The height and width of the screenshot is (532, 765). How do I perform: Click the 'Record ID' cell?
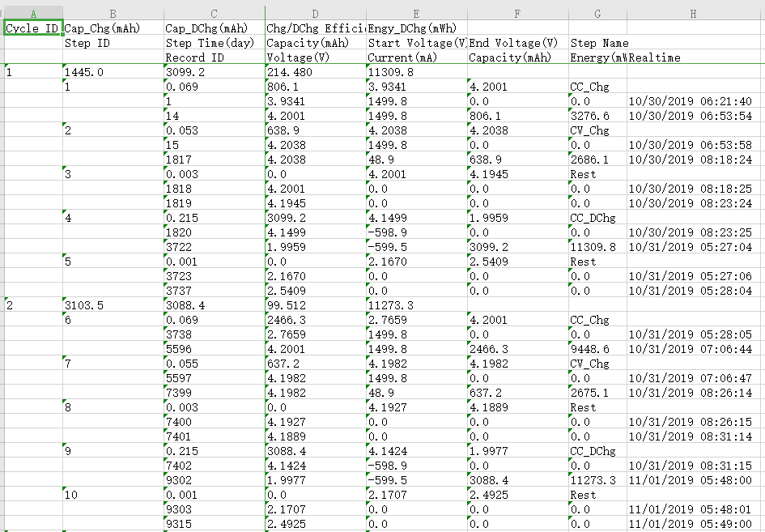point(215,57)
